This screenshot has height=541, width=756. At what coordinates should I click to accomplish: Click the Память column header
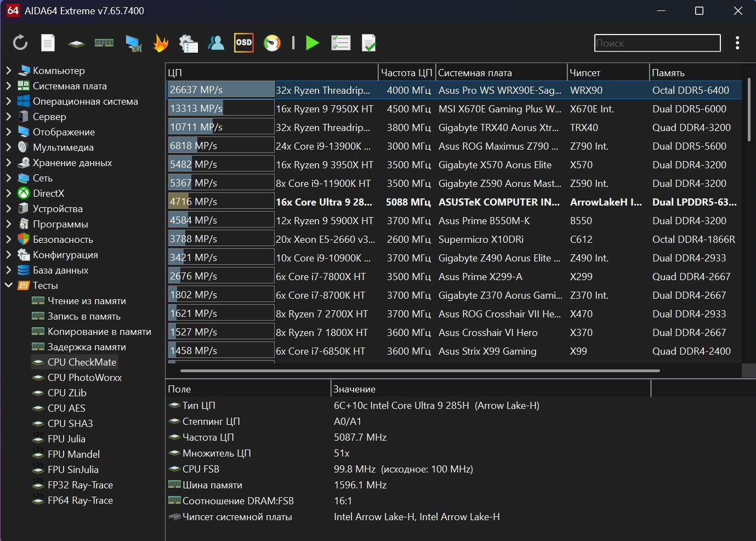[x=668, y=73]
